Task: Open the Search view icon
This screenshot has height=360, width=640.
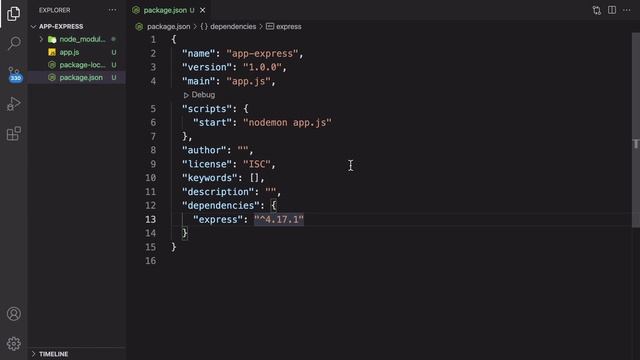Action: click(14, 43)
